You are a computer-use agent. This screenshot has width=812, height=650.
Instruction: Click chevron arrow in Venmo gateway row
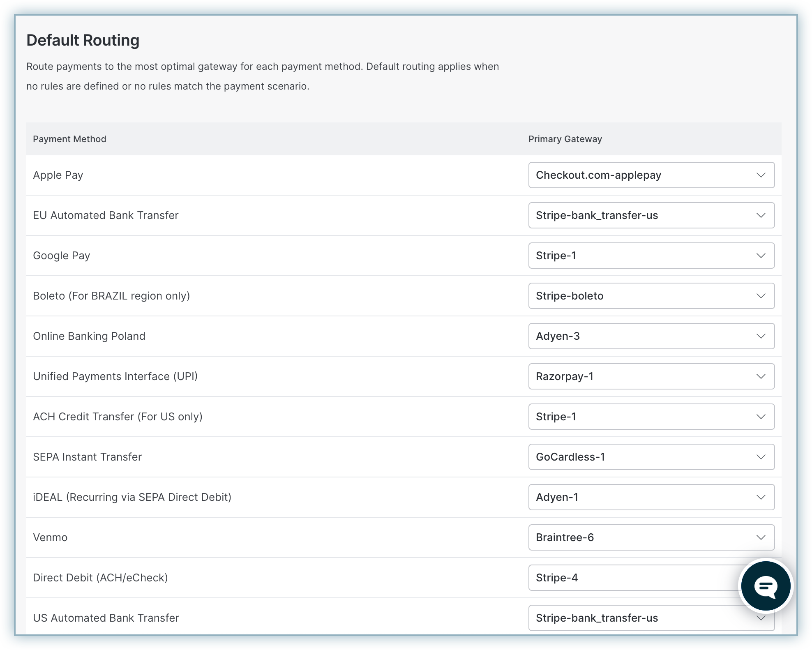point(761,537)
